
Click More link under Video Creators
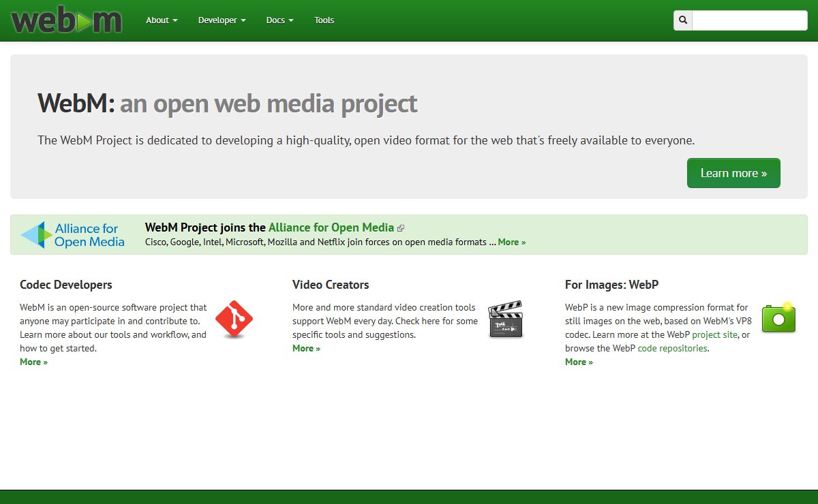tap(306, 348)
